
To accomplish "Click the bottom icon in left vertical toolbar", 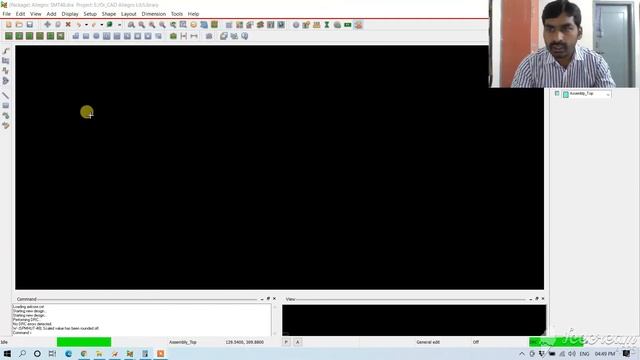I will [x=6, y=126].
